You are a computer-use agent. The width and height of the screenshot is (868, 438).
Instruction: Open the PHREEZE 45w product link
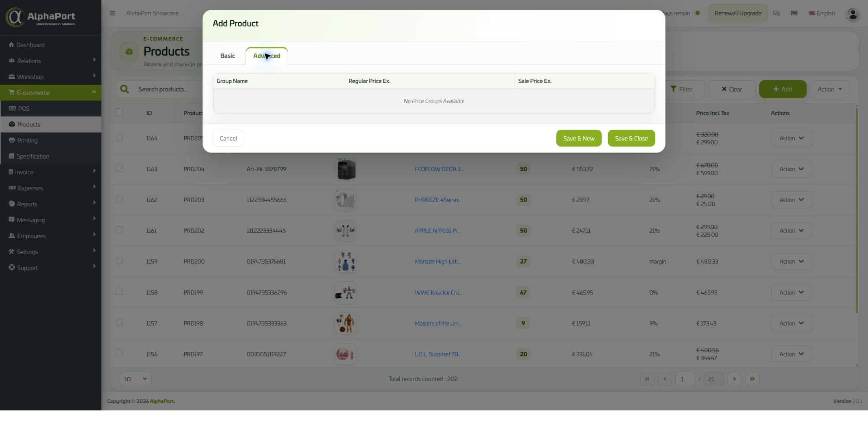pos(437,200)
